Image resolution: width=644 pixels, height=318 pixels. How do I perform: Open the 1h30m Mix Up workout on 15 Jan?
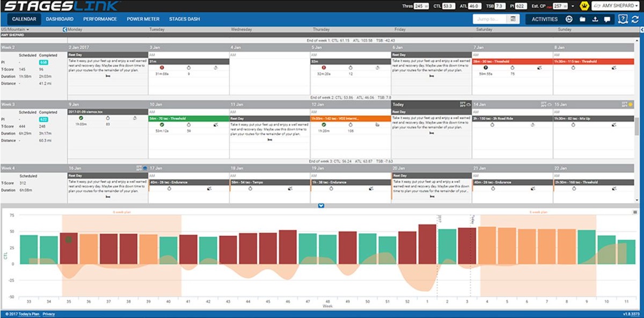pyautogui.click(x=593, y=118)
